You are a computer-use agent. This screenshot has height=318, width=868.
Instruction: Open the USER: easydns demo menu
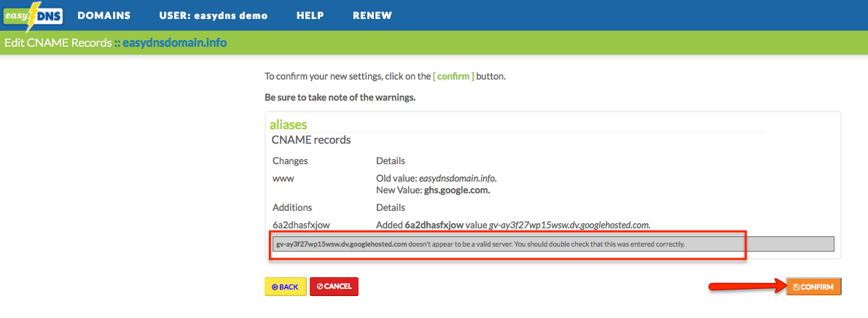[x=213, y=16]
